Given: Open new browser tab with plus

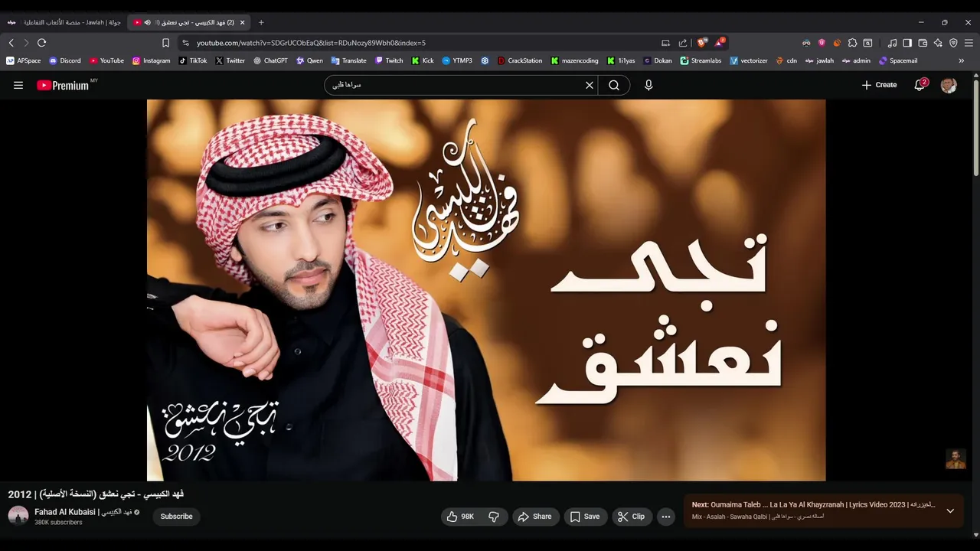Looking at the screenshot, I should click(x=261, y=22).
